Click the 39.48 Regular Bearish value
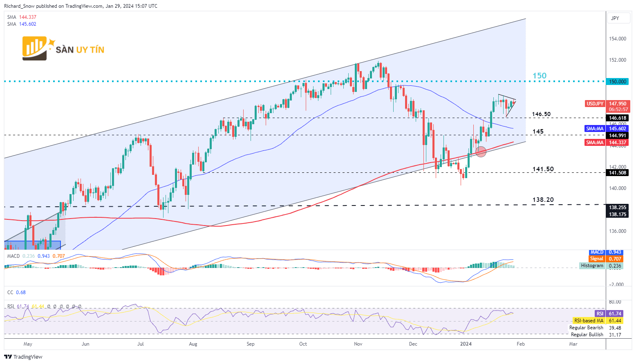Image resolution: width=636 pixels, height=364 pixels. click(x=615, y=328)
